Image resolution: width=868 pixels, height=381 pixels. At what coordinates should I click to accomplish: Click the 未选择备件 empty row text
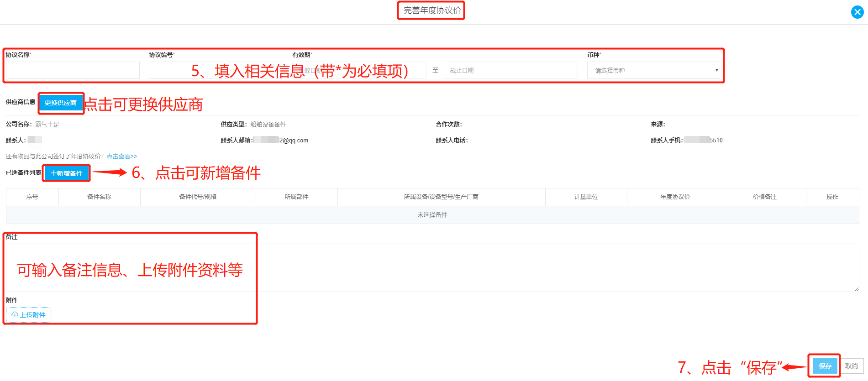tap(432, 214)
